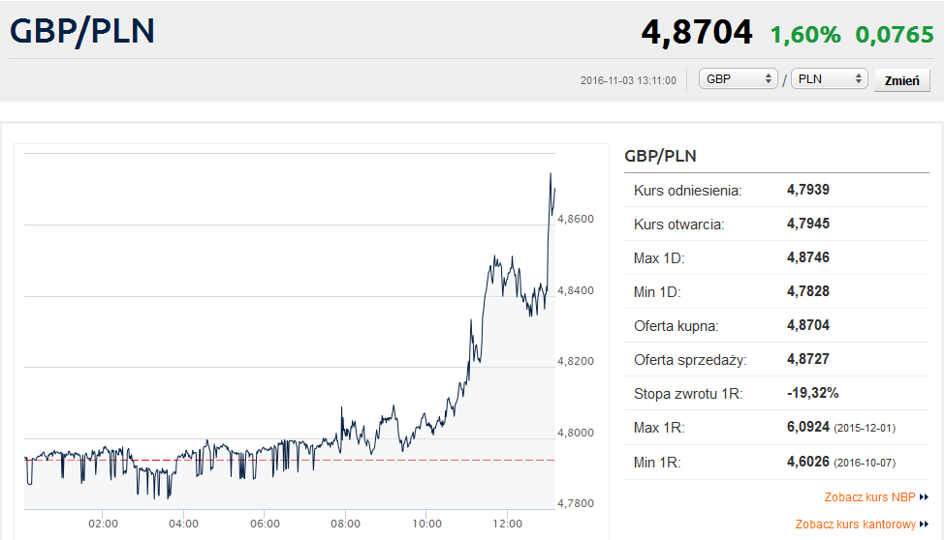
Task: Click the value 4,8746
Action: (808, 257)
